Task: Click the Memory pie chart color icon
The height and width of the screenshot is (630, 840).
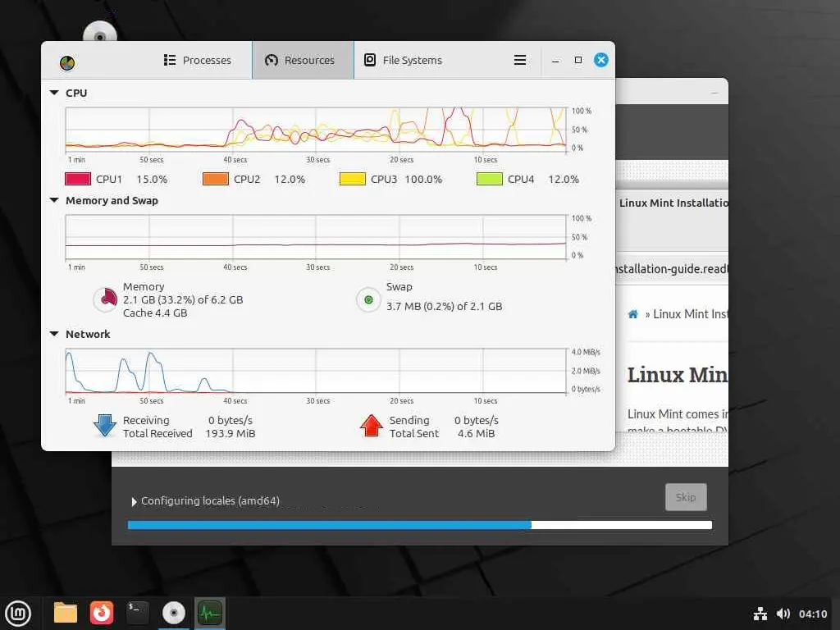Action: click(x=106, y=299)
